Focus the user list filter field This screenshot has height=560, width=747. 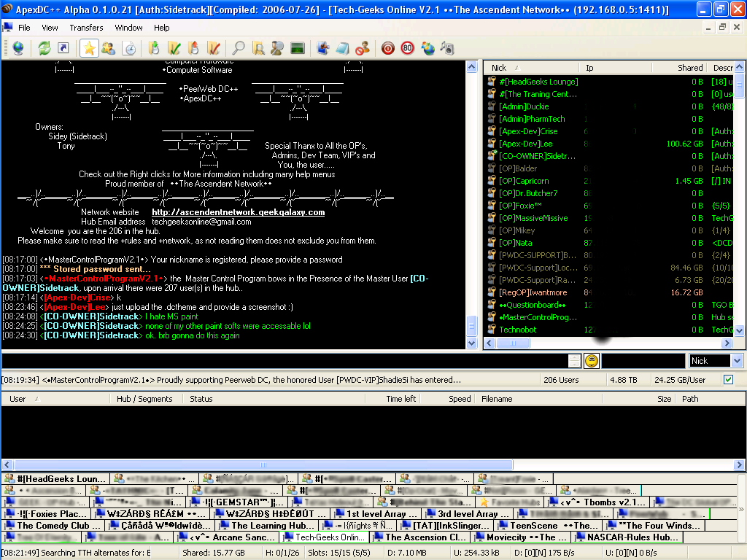(x=643, y=360)
